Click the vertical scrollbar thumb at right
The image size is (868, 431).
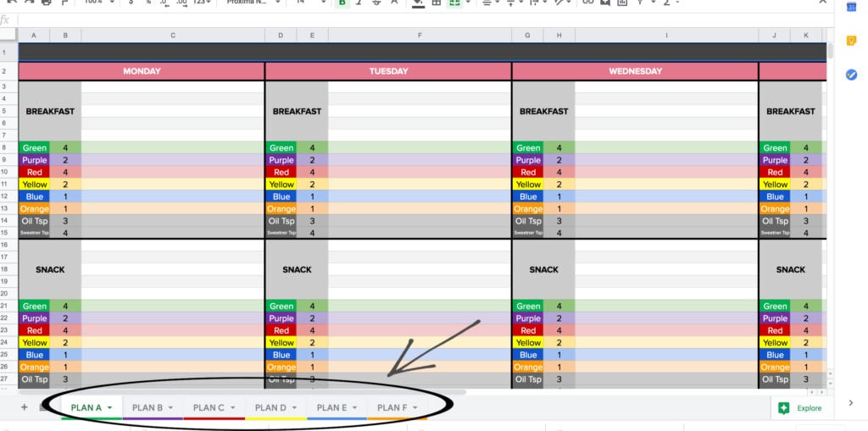(x=830, y=50)
